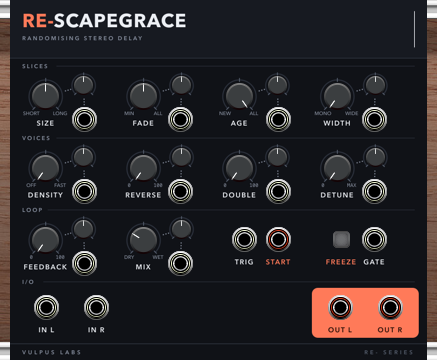The image size is (437, 360).
Task: Click the large FEEDBACK knob
Action: click(45, 239)
